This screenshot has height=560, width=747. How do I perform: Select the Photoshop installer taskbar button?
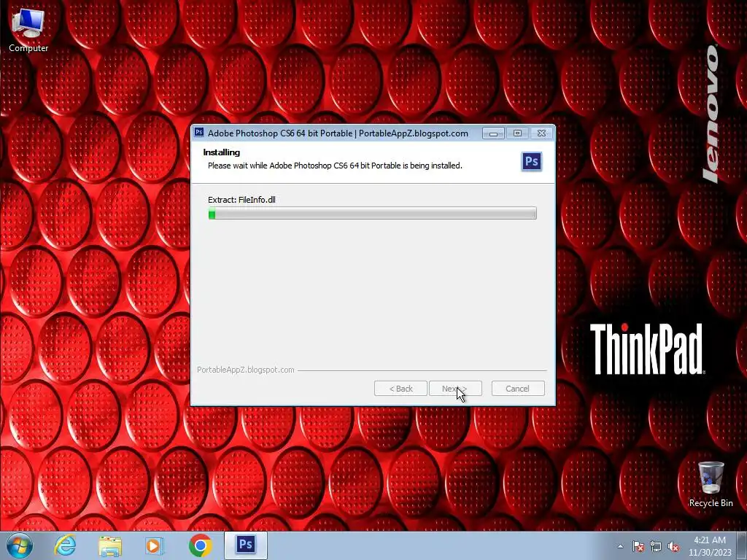click(x=246, y=545)
